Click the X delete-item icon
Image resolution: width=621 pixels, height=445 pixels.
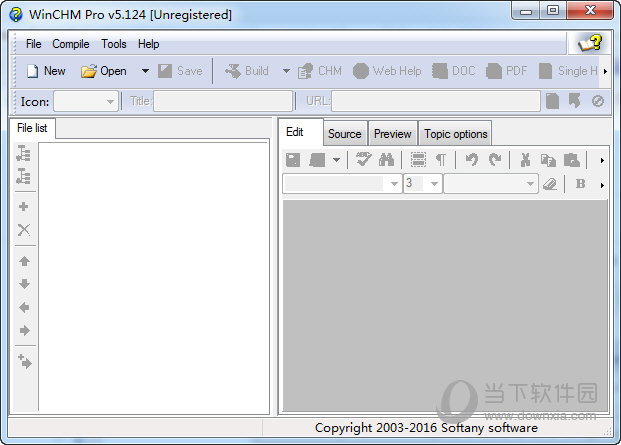[x=24, y=230]
